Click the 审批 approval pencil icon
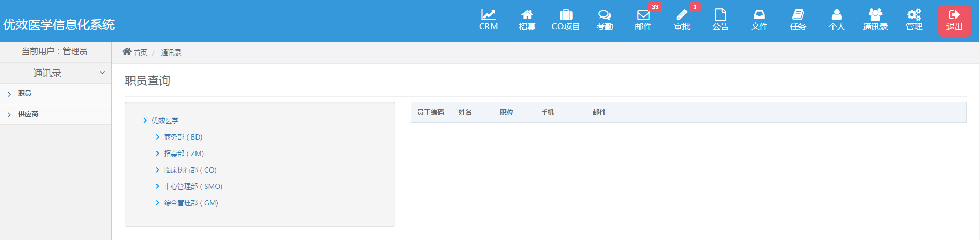 (682, 15)
